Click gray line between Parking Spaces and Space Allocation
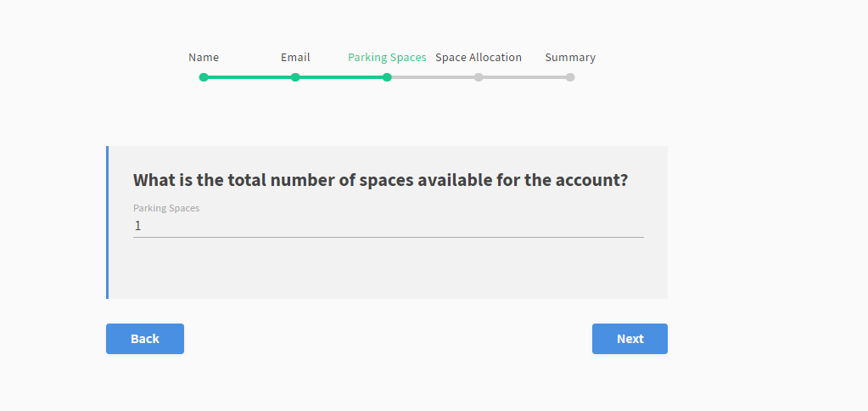 [433, 77]
